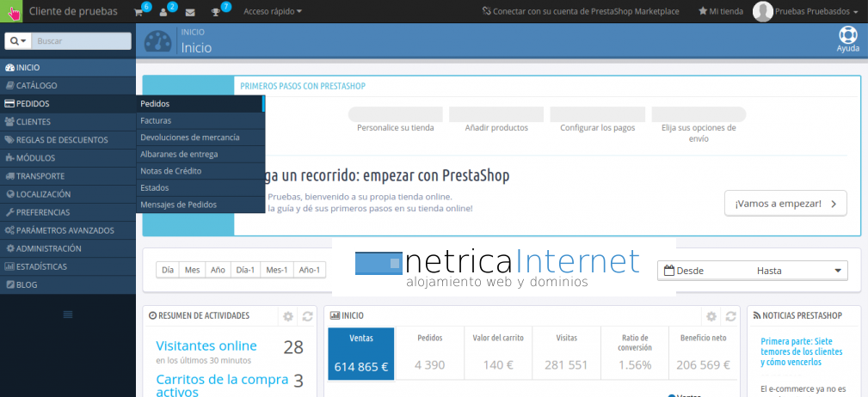
Task: Select the Día-1 date filter button
Action: coord(245,270)
